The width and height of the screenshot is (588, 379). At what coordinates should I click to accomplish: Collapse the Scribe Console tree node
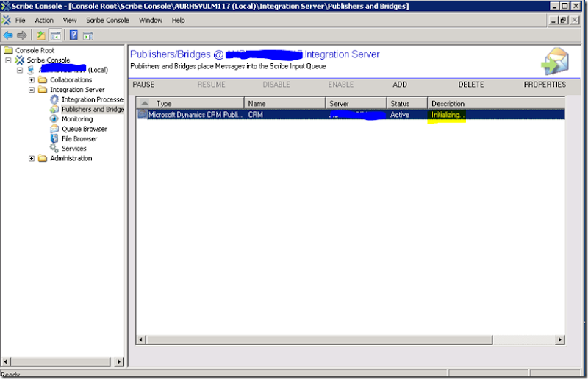point(8,60)
